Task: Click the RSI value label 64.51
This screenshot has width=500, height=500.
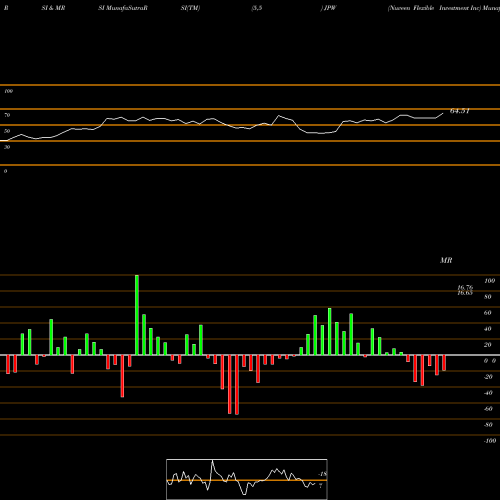Action: click(x=459, y=111)
